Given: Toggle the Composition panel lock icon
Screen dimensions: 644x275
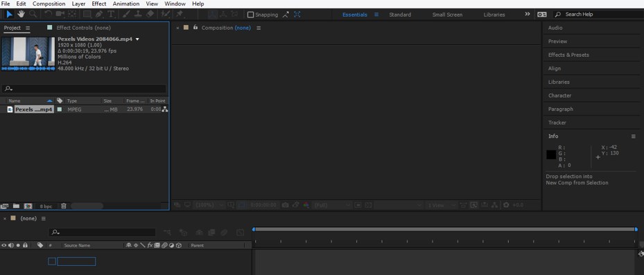Looking at the screenshot, I should 195,28.
